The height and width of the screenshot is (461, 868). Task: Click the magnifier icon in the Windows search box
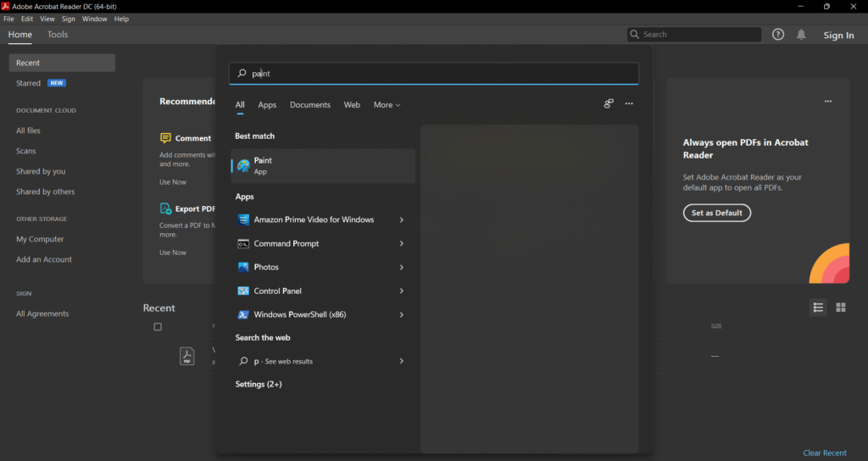pyautogui.click(x=242, y=73)
